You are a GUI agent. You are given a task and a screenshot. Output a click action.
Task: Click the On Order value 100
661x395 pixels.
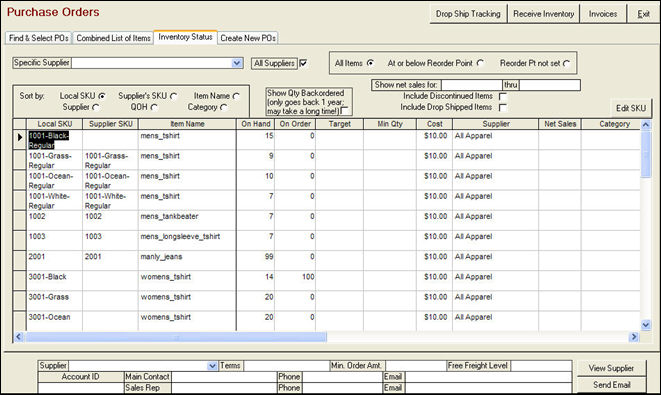click(x=308, y=277)
